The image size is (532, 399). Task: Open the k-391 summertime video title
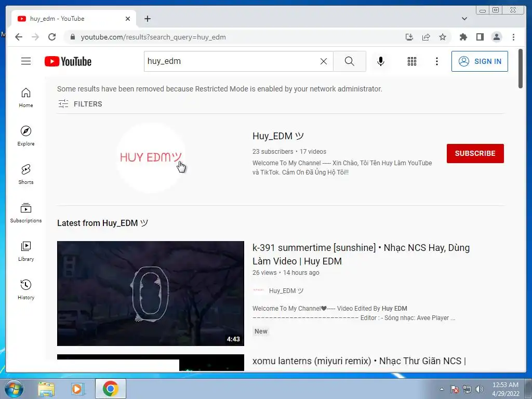pos(361,255)
